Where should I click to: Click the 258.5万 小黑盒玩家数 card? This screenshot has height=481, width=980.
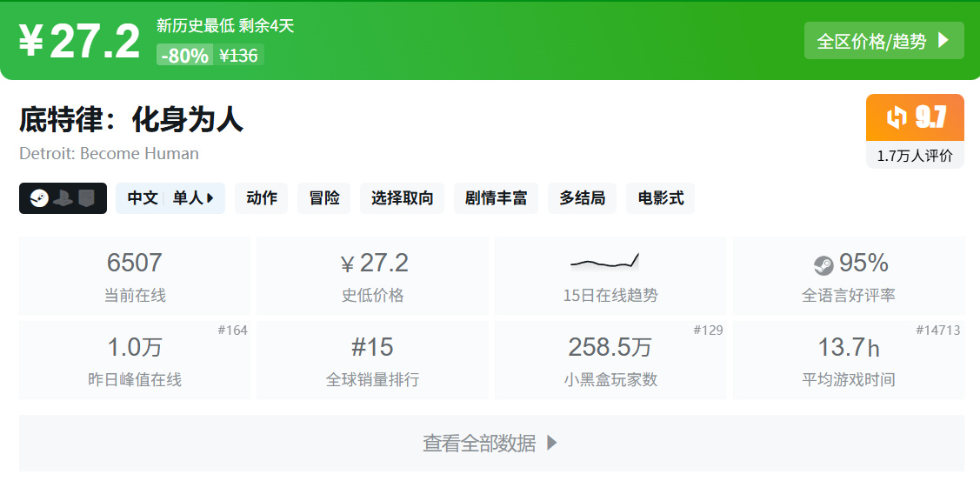tap(610, 360)
